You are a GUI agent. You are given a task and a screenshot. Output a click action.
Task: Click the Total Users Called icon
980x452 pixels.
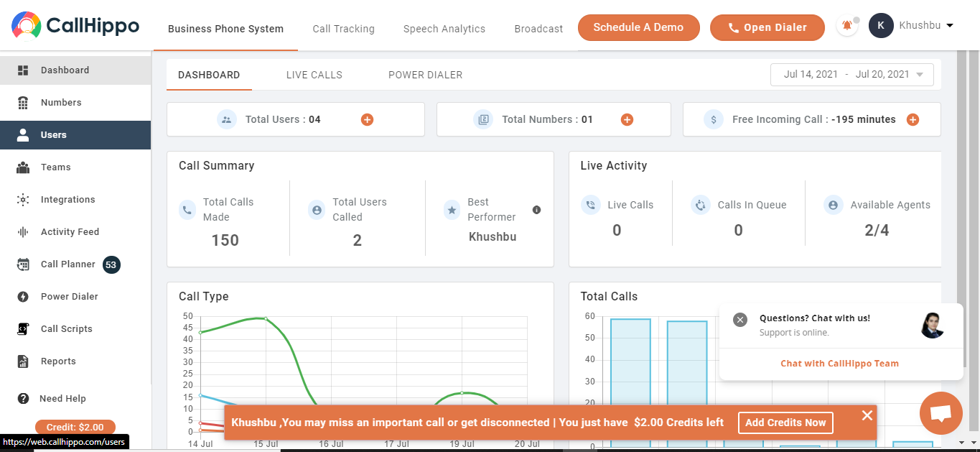point(316,210)
